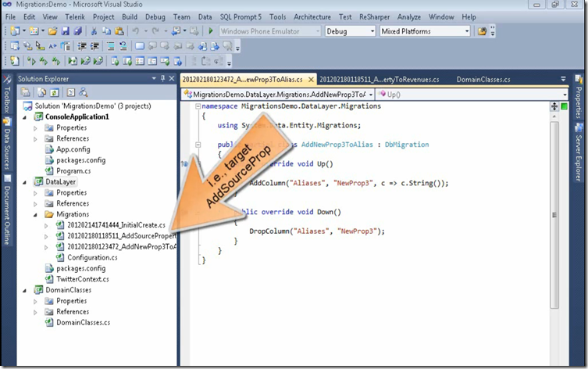This screenshot has width=588, height=369.
Task: Comment out selected lines icon
Action: coord(111,46)
